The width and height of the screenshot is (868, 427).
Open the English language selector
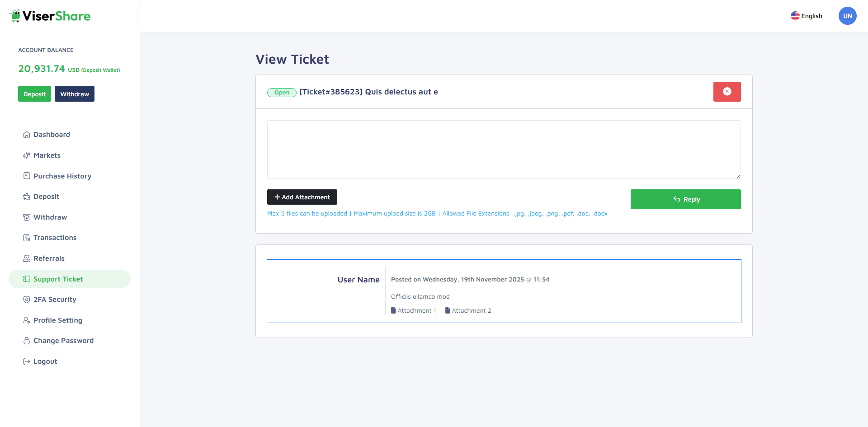[807, 16]
